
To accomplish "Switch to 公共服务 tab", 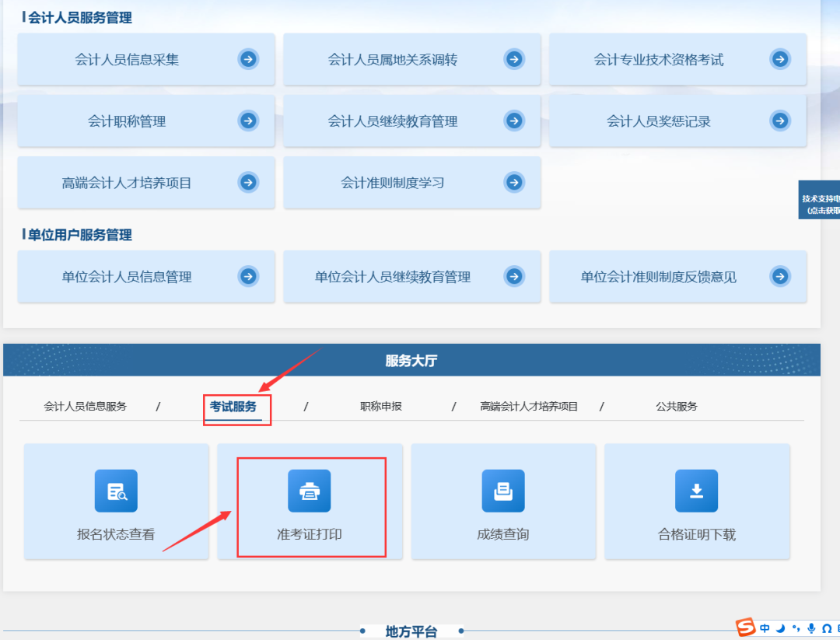I will click(x=677, y=407).
